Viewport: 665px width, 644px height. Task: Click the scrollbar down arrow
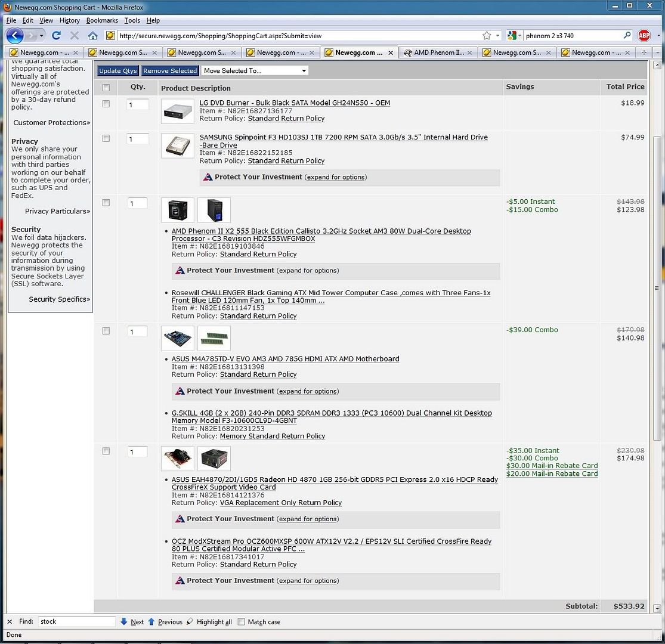click(657, 608)
